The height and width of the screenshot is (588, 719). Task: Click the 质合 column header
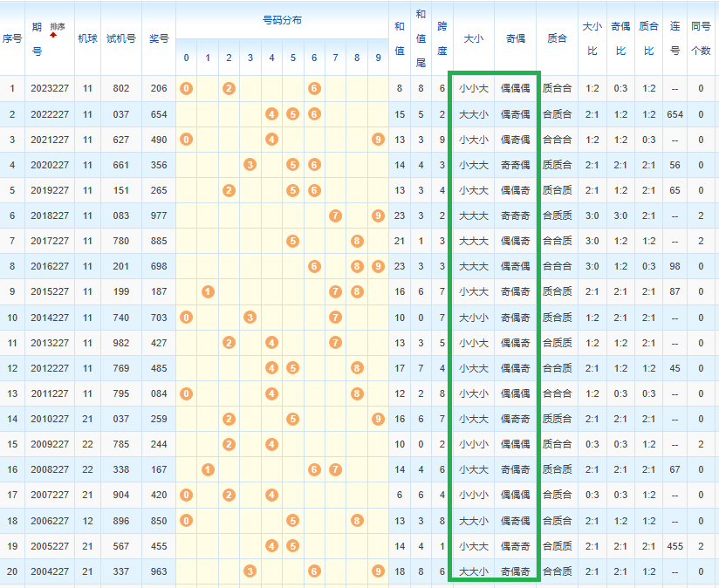pyautogui.click(x=556, y=38)
